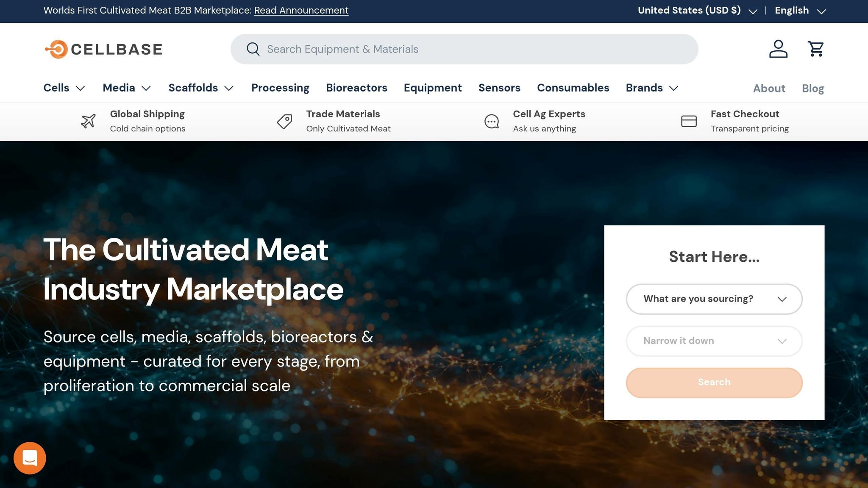Open the orange chat widget icon

[x=30, y=458]
